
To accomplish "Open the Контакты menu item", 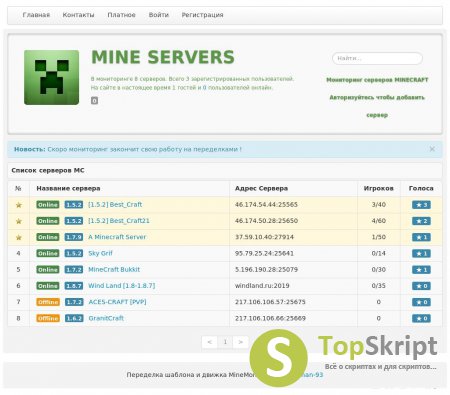I will [78, 15].
